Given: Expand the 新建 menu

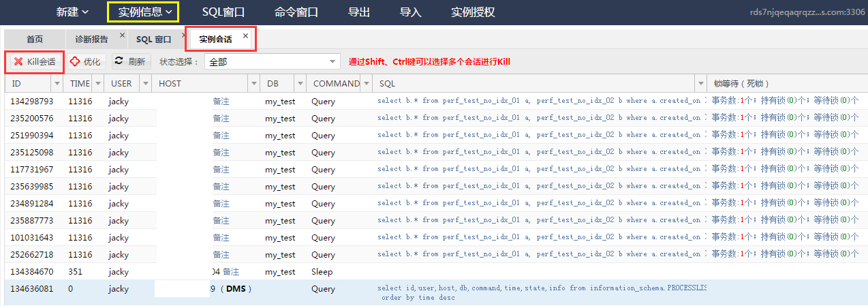Looking at the screenshot, I should (x=72, y=12).
